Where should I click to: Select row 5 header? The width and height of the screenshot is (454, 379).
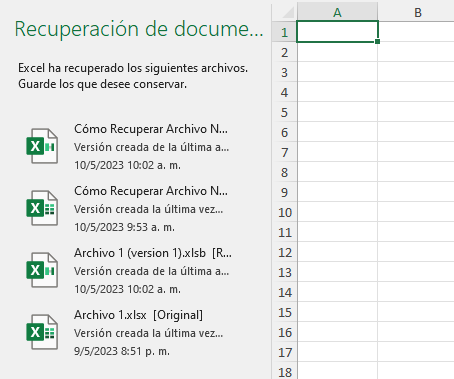[284, 112]
